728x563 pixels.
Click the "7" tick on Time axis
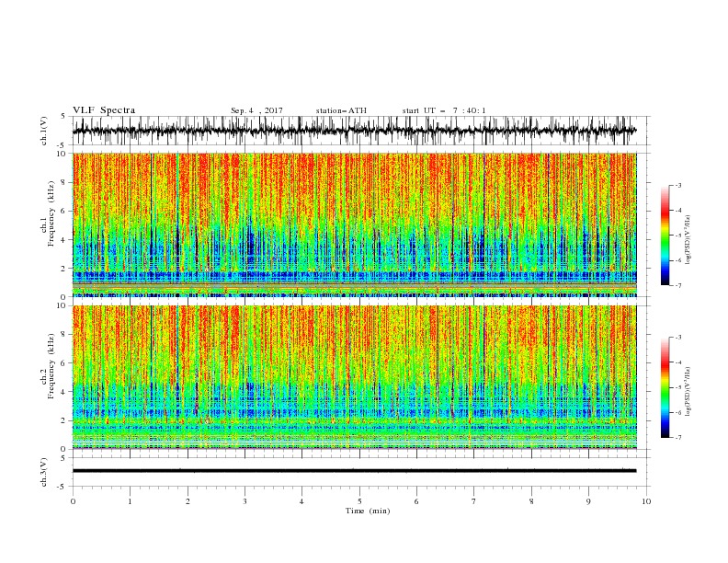click(473, 501)
